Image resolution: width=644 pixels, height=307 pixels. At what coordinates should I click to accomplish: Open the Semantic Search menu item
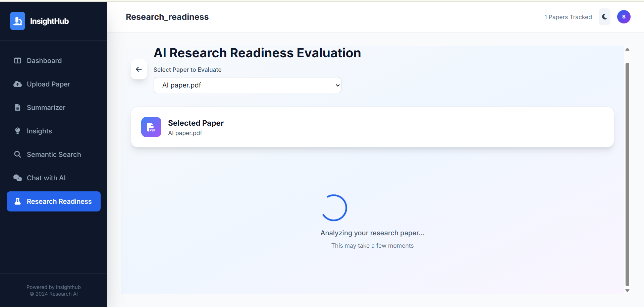[54, 155]
